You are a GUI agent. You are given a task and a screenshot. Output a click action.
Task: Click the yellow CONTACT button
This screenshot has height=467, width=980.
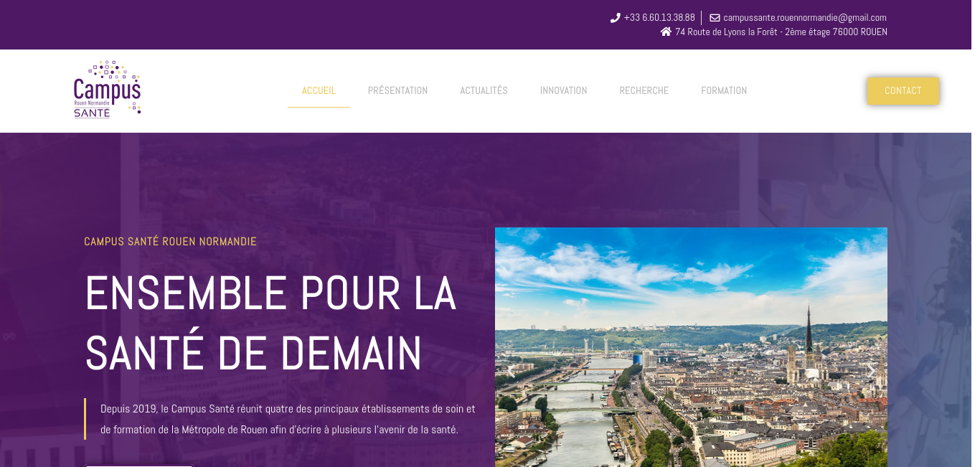[903, 90]
